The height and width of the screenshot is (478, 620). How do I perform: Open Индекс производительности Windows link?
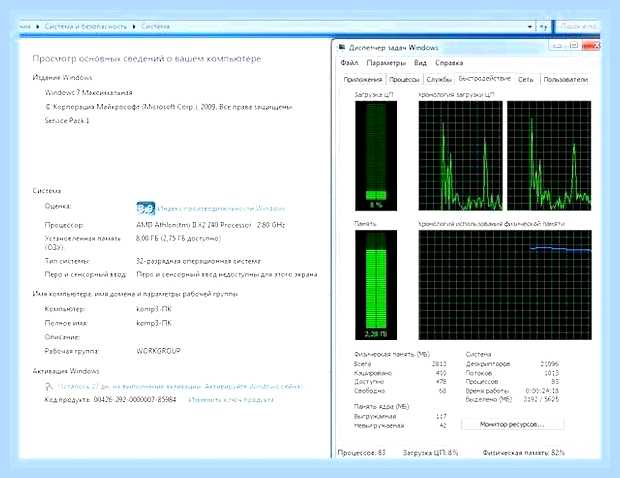[x=221, y=208]
